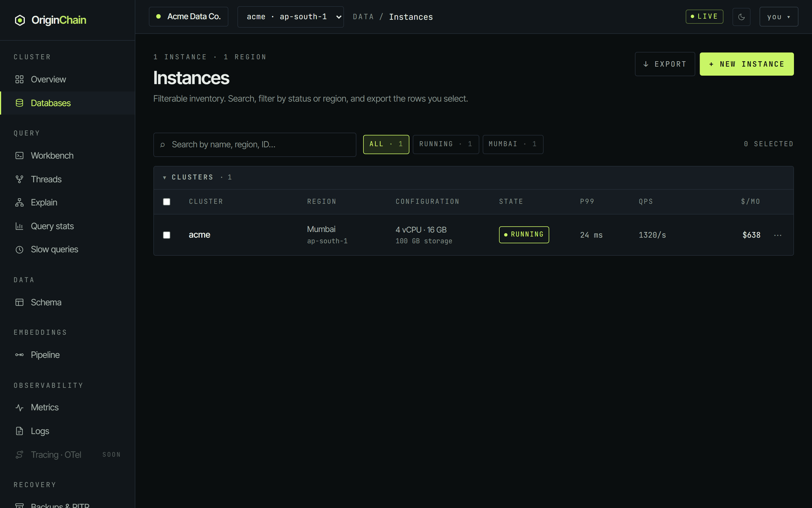Click the 24 ms latency value
The height and width of the screenshot is (508, 812).
click(591, 235)
